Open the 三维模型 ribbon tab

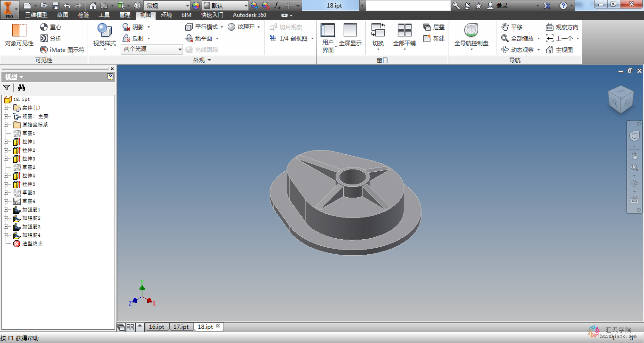pos(36,15)
